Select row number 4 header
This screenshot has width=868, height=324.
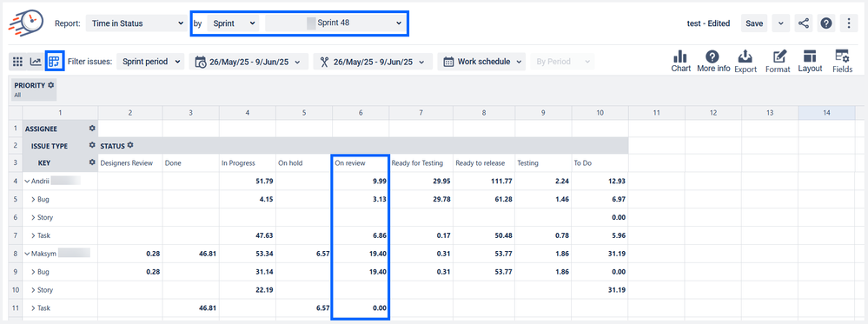pos(15,181)
